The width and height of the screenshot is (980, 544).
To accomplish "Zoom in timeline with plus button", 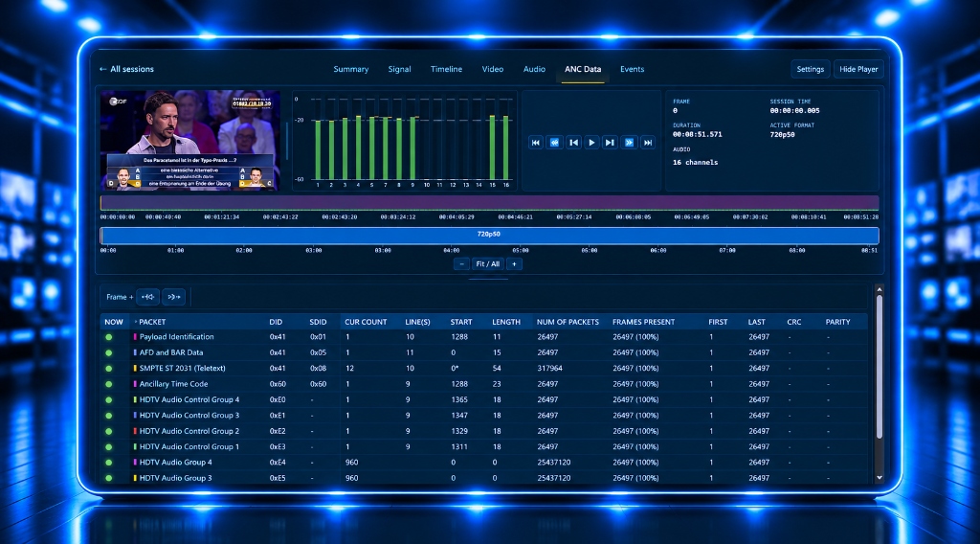I will point(514,264).
